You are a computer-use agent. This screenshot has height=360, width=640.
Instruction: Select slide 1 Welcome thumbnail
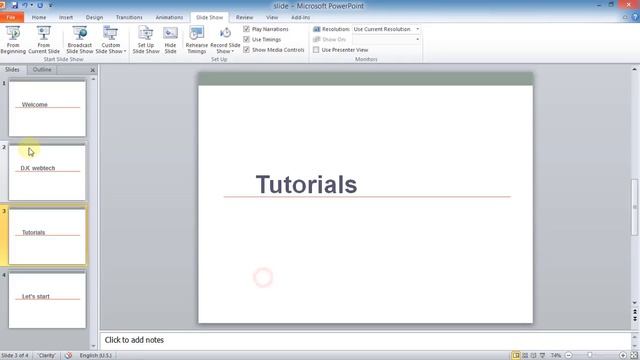coord(47,108)
